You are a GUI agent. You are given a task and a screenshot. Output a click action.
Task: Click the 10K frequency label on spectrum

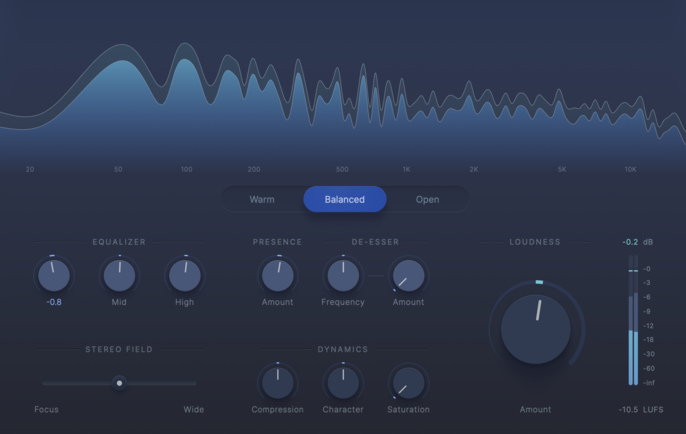click(630, 169)
